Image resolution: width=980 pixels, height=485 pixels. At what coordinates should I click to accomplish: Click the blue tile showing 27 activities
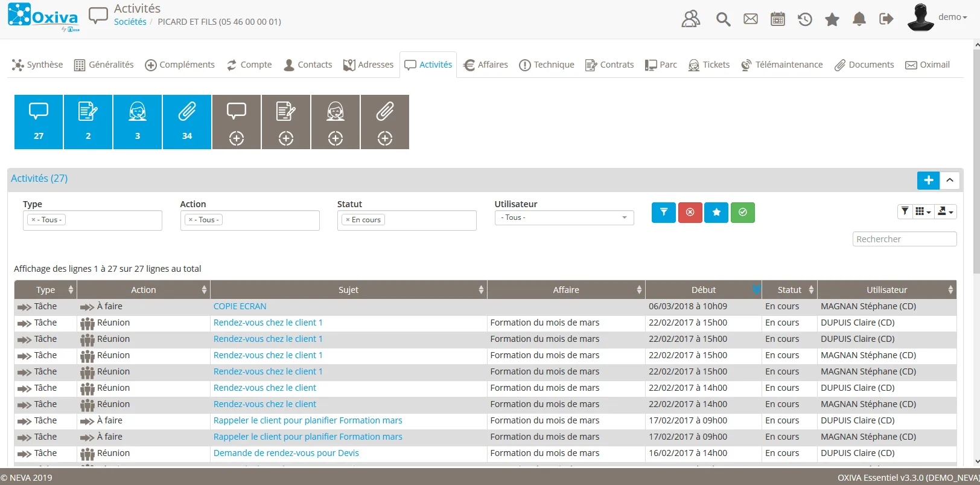[x=39, y=122]
